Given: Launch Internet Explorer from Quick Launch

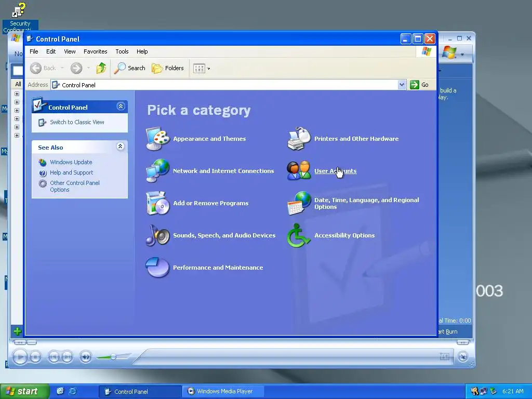Looking at the screenshot, I should tap(72, 391).
